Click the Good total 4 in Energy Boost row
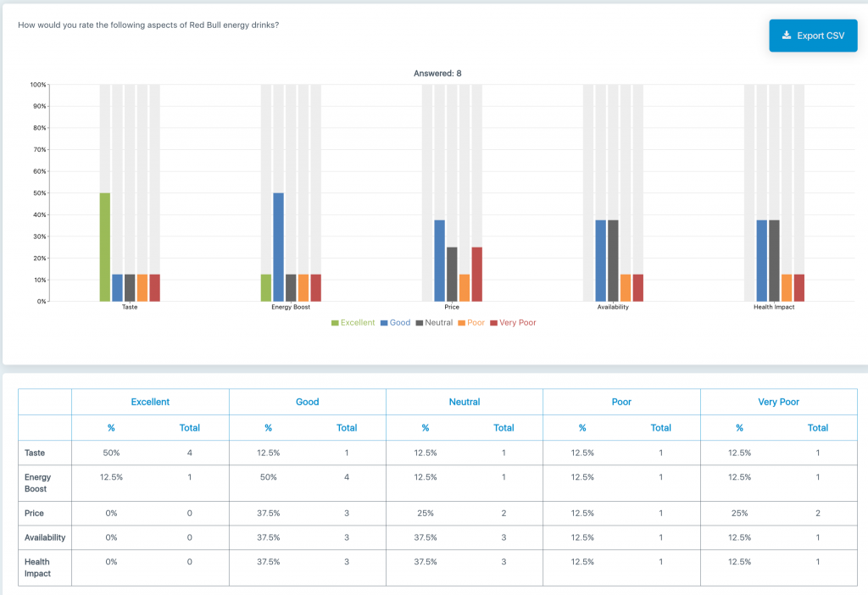 (x=347, y=477)
